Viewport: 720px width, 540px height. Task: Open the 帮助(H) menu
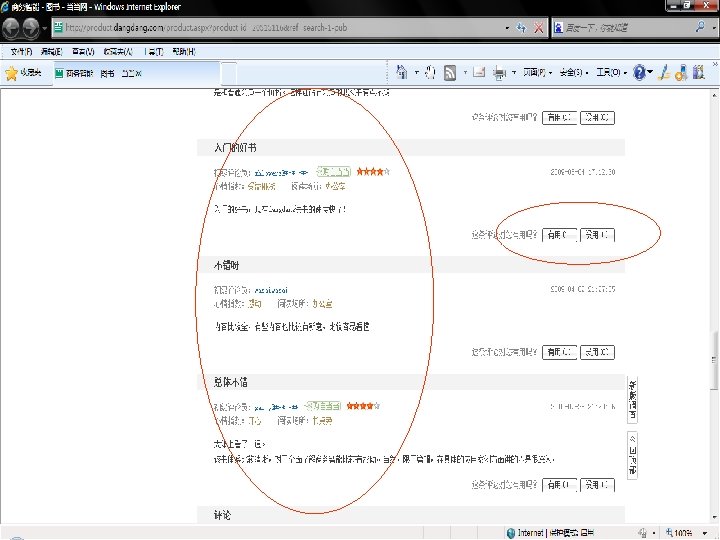(184, 51)
